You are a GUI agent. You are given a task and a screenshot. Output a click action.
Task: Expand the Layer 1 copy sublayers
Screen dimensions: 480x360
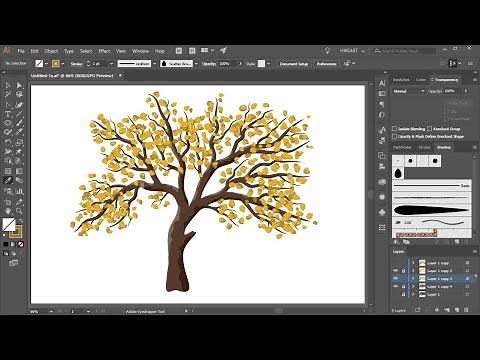tap(413, 263)
